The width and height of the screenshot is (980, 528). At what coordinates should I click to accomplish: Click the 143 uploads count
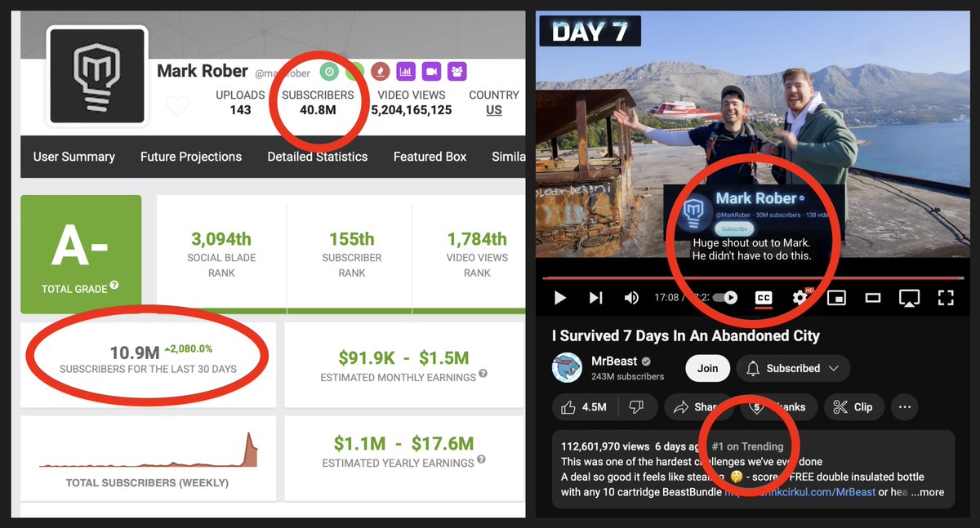[x=240, y=110]
